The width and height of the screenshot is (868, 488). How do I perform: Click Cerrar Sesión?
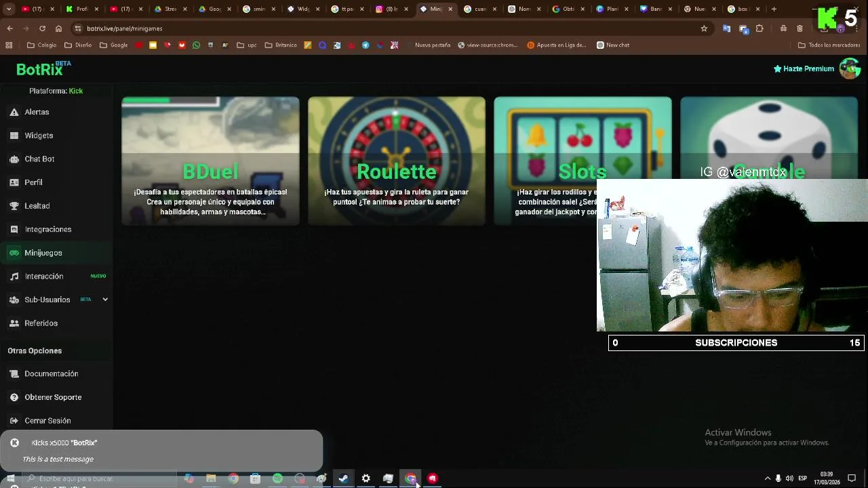[47, 421]
